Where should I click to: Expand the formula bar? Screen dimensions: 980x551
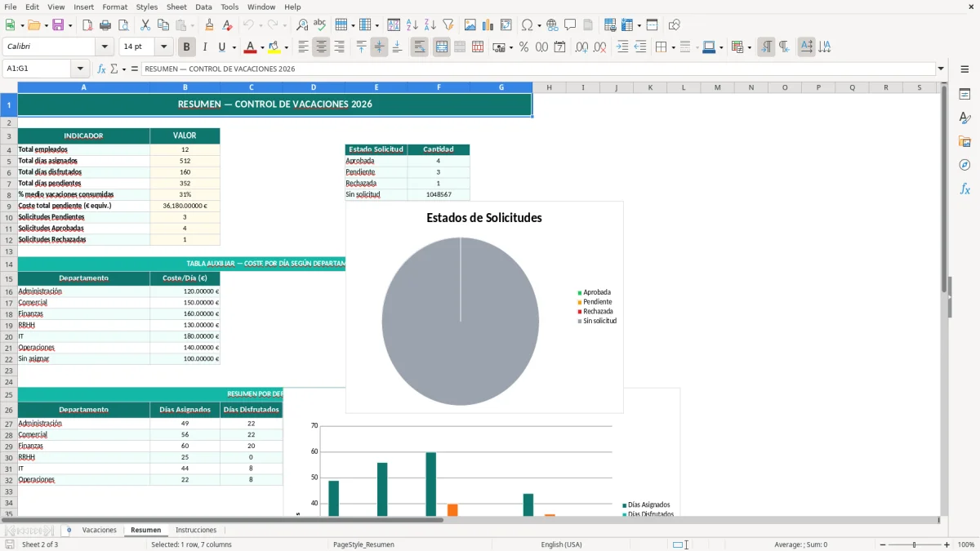[941, 69]
